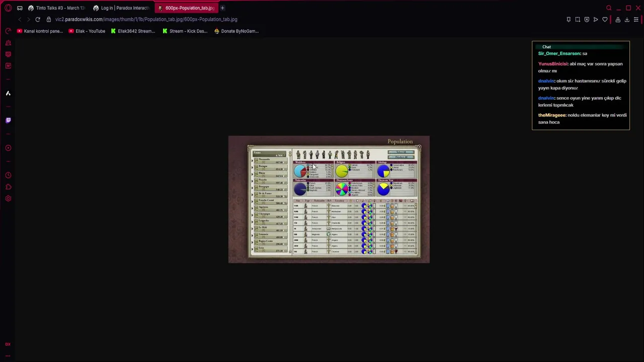This screenshot has width=644, height=362.
Task: Take a snapshot with capture icon
Action: point(578,20)
